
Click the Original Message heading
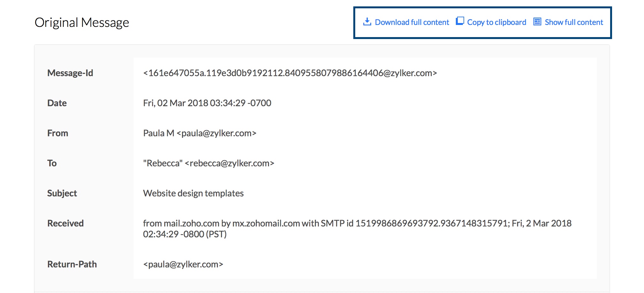coord(82,22)
